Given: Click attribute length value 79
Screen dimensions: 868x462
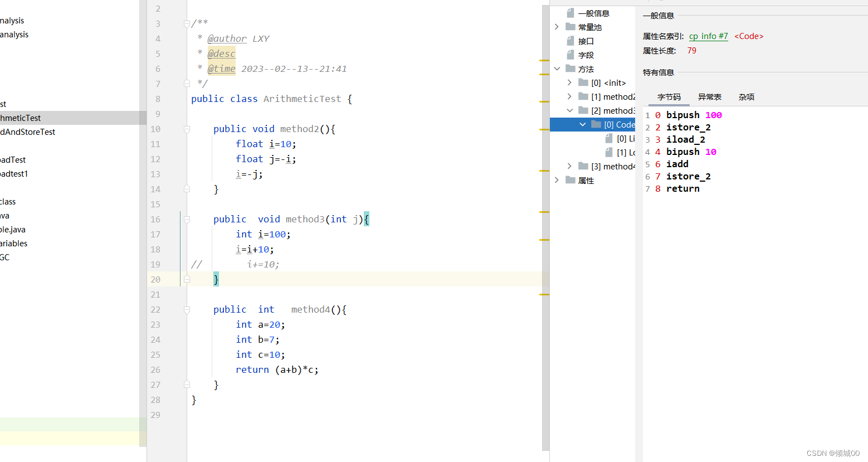Looking at the screenshot, I should click(x=691, y=51).
